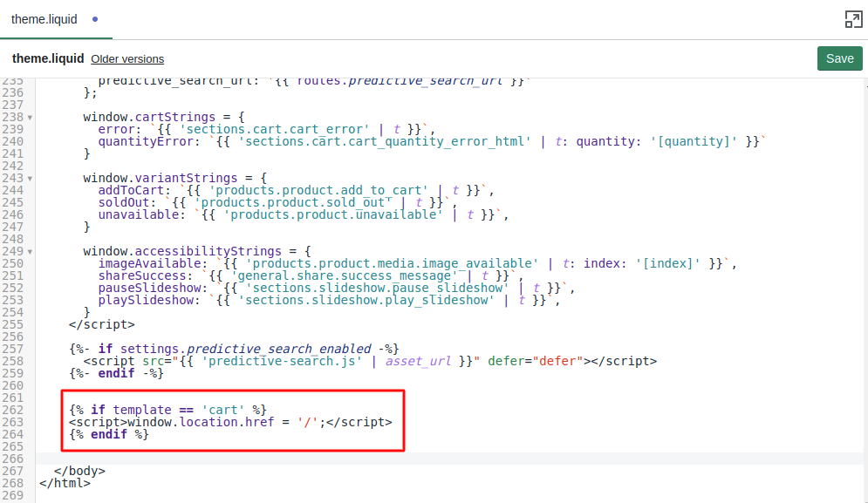The width and height of the screenshot is (868, 503).
Task: Click the imageAvailable string line
Action: (417, 264)
